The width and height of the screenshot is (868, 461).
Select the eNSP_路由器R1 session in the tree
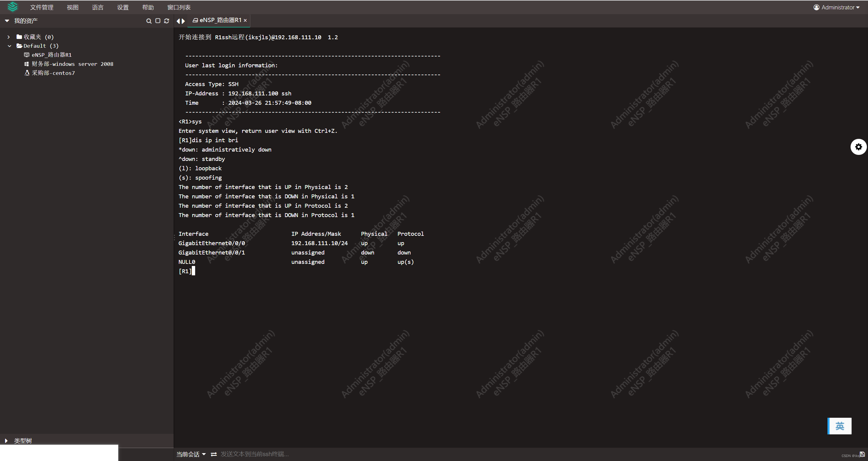pyautogui.click(x=51, y=55)
